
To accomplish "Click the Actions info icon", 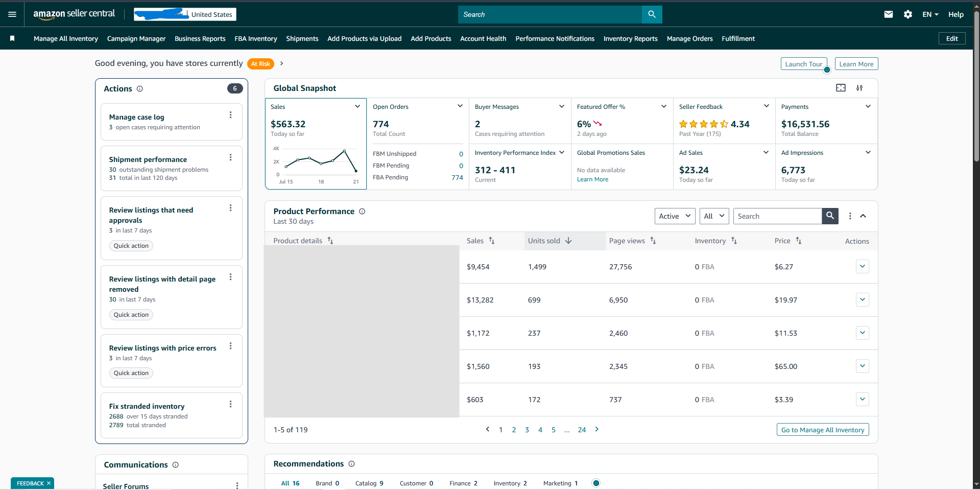I will (140, 89).
